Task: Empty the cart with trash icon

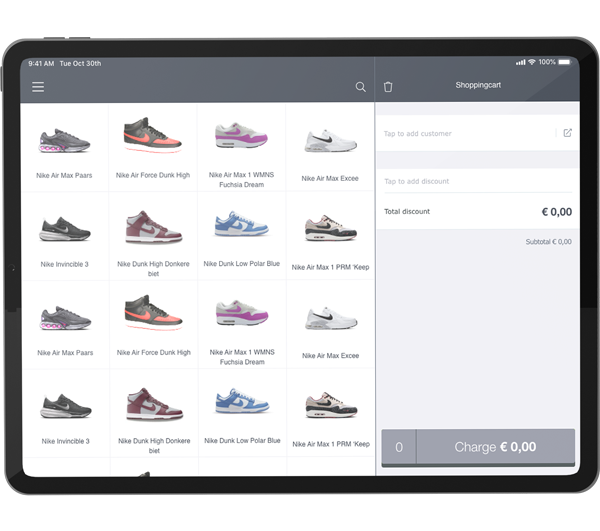Action: point(388,87)
